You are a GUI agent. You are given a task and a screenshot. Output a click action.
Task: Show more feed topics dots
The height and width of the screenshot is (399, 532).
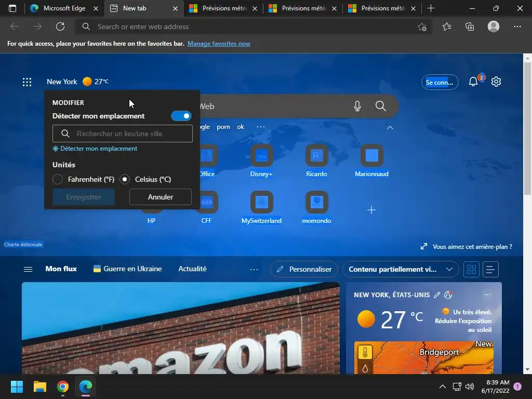[x=254, y=270]
